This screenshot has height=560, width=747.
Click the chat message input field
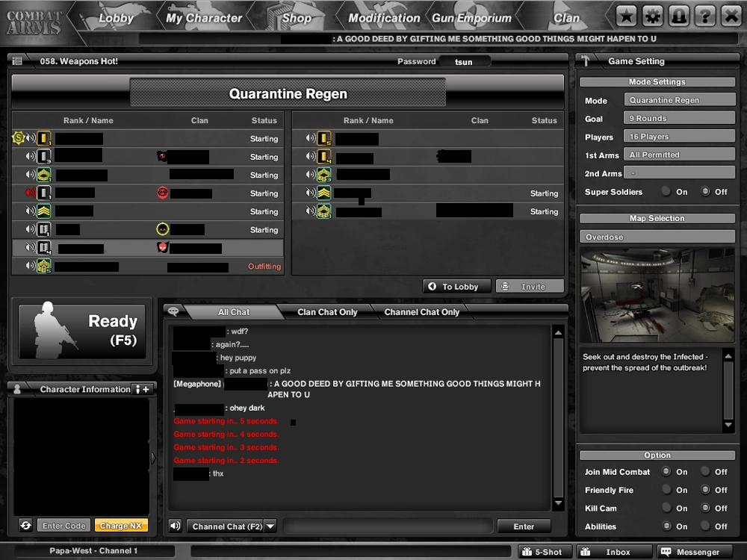pos(388,526)
